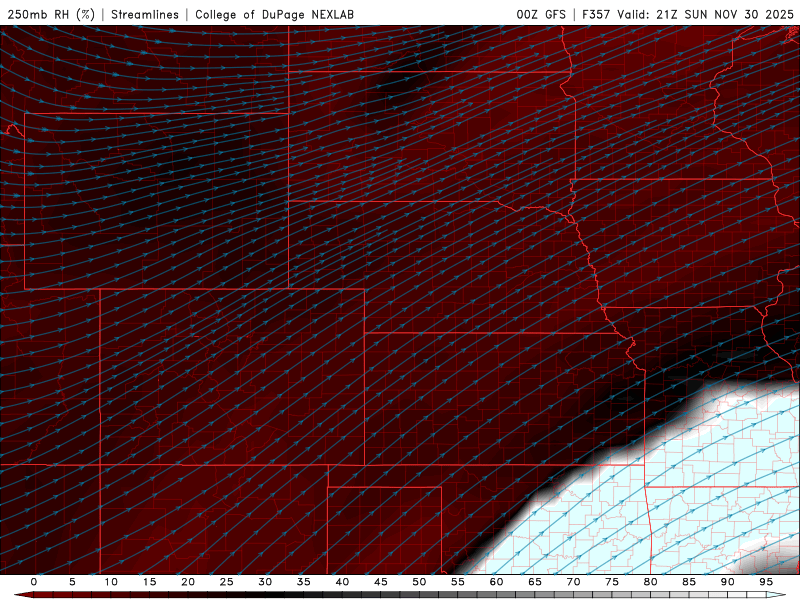
Task: Click the 5 label on the color scale
Action: pos(72,582)
